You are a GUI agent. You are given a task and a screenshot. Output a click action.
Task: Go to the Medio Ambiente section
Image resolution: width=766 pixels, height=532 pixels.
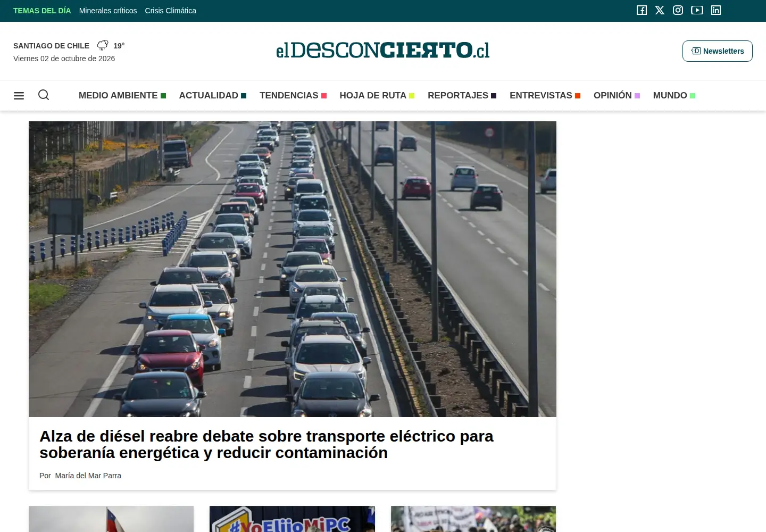[122, 95]
